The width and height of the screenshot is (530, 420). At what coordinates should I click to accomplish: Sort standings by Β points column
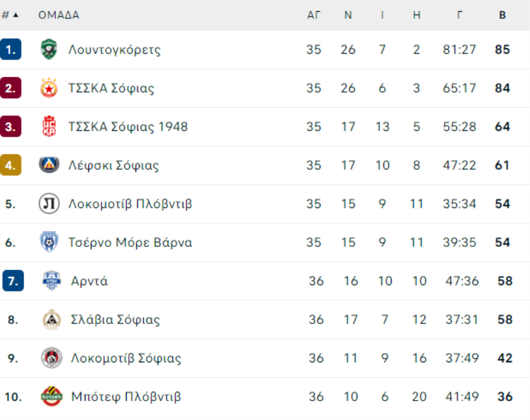click(x=502, y=15)
